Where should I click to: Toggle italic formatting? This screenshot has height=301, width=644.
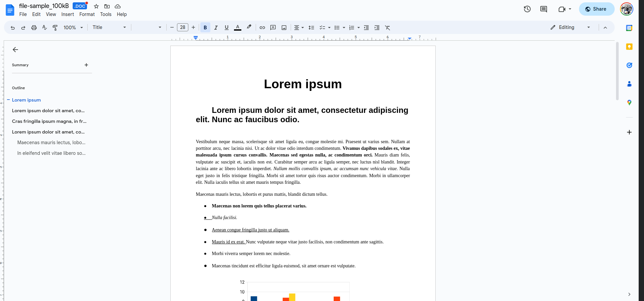[x=216, y=28]
